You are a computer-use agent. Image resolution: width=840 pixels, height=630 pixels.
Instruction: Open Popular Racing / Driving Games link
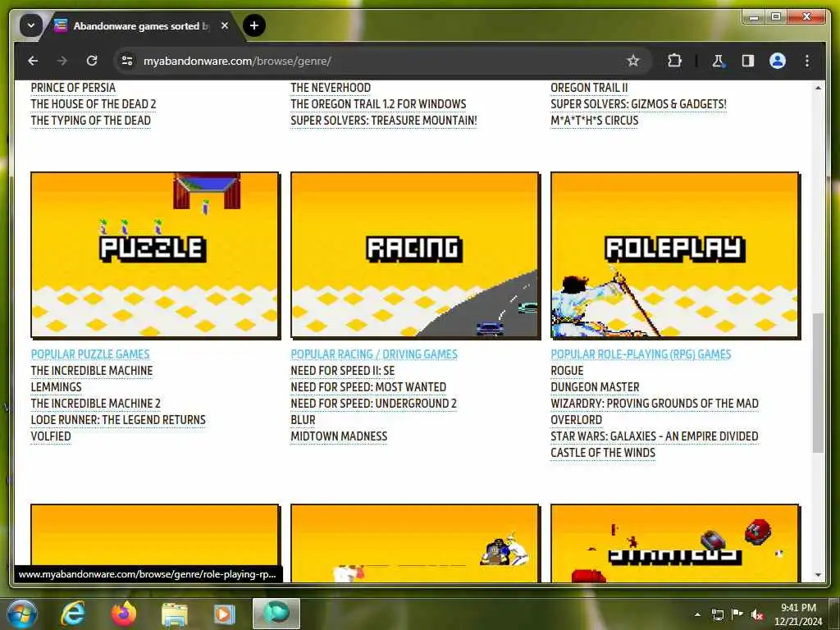click(x=374, y=354)
